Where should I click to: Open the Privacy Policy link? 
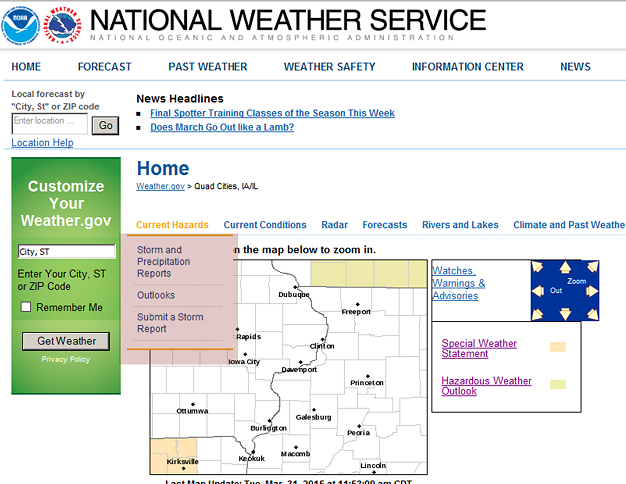click(x=66, y=359)
